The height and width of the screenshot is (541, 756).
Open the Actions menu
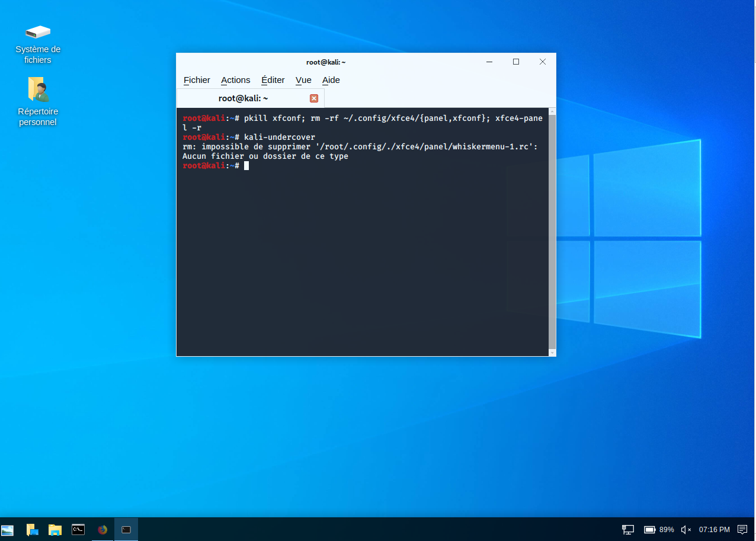coord(235,80)
